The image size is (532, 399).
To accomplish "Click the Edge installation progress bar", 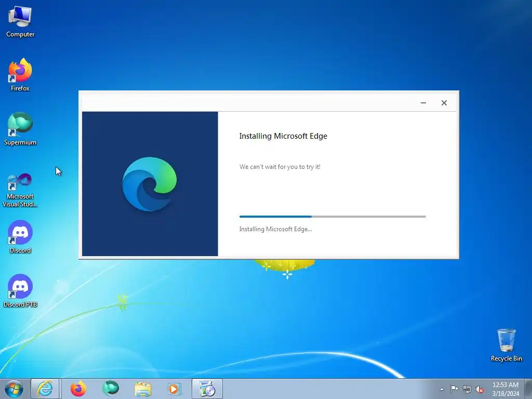I will click(x=332, y=217).
